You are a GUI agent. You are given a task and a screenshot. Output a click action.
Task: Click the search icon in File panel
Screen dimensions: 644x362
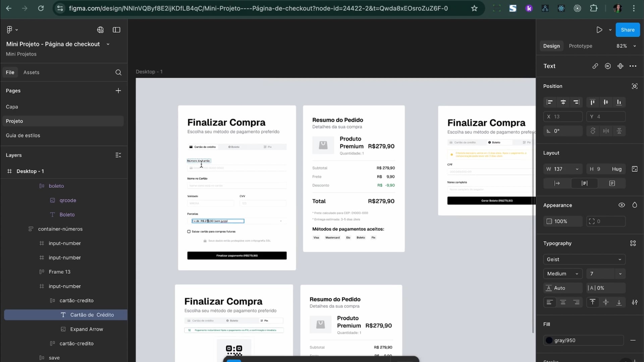(118, 72)
